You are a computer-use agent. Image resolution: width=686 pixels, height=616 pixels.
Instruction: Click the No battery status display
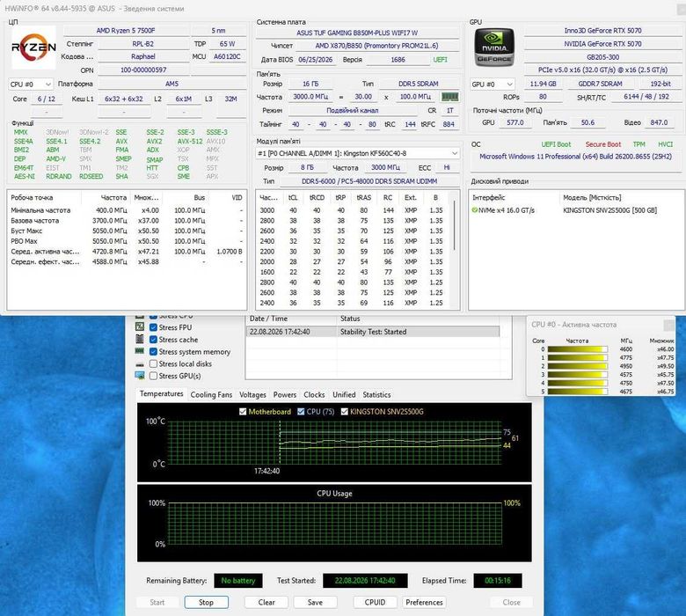[238, 581]
